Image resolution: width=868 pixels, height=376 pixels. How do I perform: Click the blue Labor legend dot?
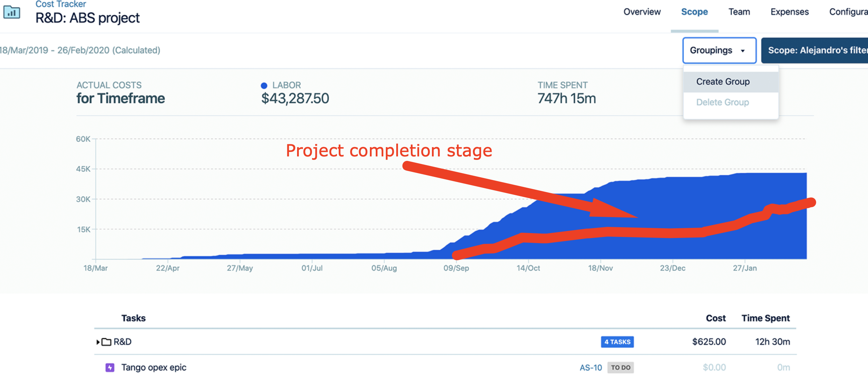[x=264, y=85]
